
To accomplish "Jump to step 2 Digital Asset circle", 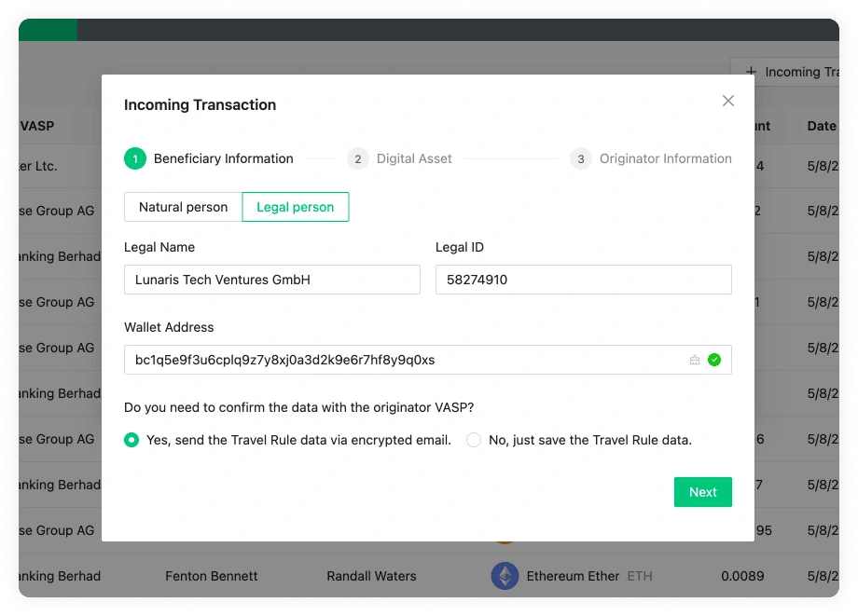I will 357,159.
